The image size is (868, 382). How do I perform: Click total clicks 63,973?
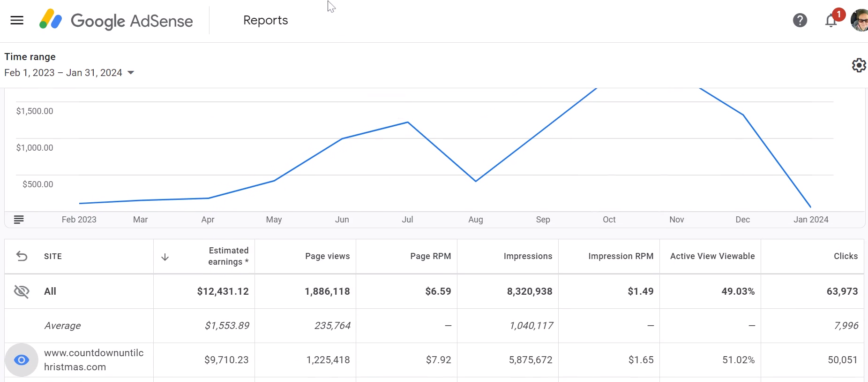(842, 291)
